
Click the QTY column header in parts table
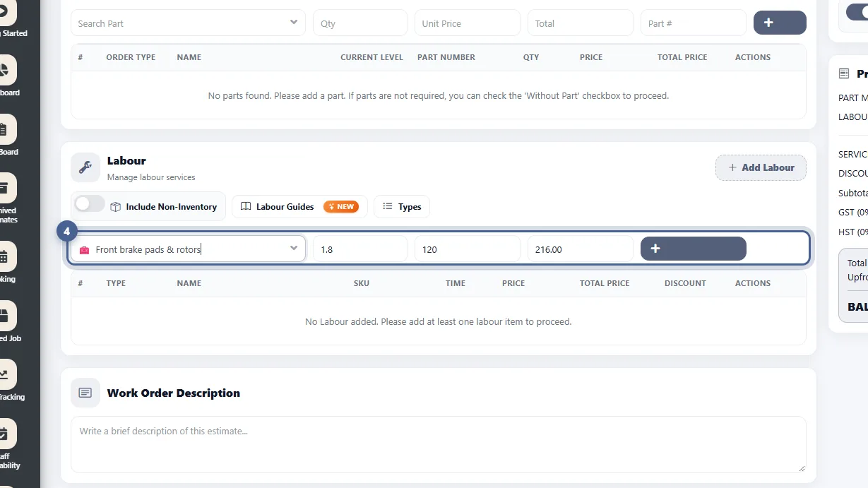tap(531, 57)
